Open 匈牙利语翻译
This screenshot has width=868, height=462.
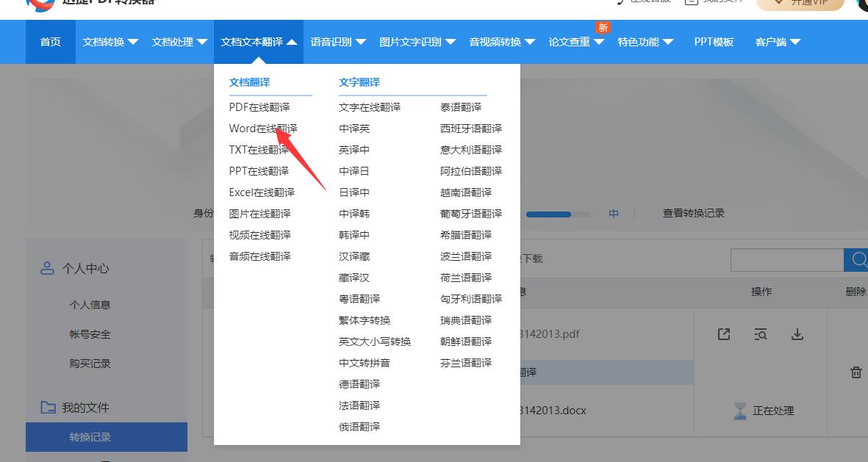coord(471,299)
